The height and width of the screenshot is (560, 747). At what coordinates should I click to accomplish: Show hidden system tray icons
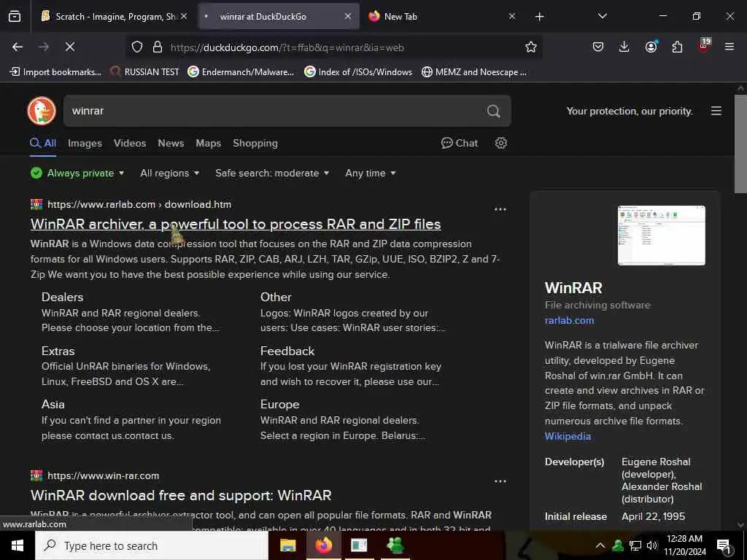click(600, 545)
